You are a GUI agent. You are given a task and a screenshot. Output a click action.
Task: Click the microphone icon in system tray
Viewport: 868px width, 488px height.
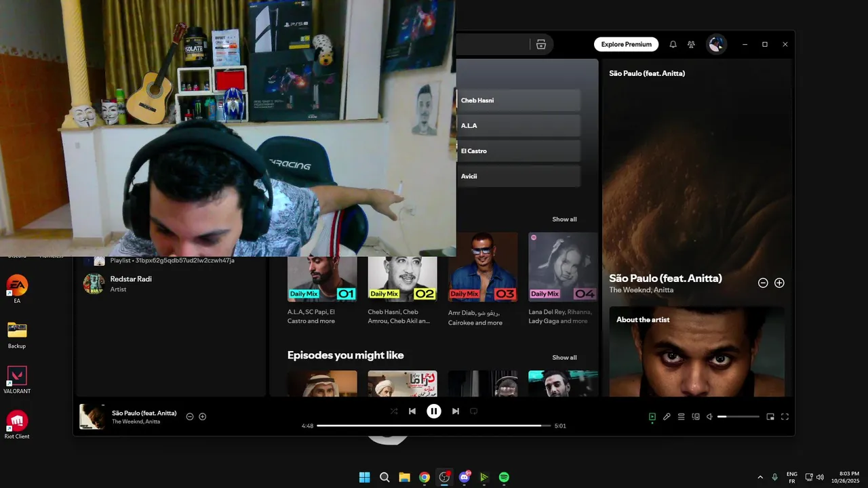coord(774,477)
